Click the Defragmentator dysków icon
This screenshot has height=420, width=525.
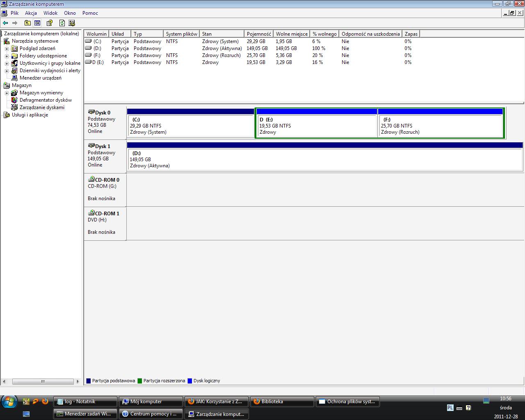tap(14, 100)
